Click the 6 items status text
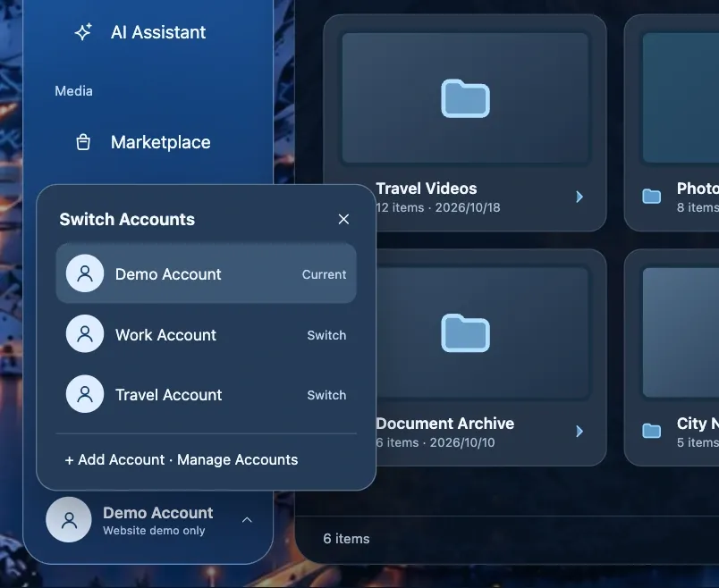Viewport: 719px width, 588px height. 346,539
